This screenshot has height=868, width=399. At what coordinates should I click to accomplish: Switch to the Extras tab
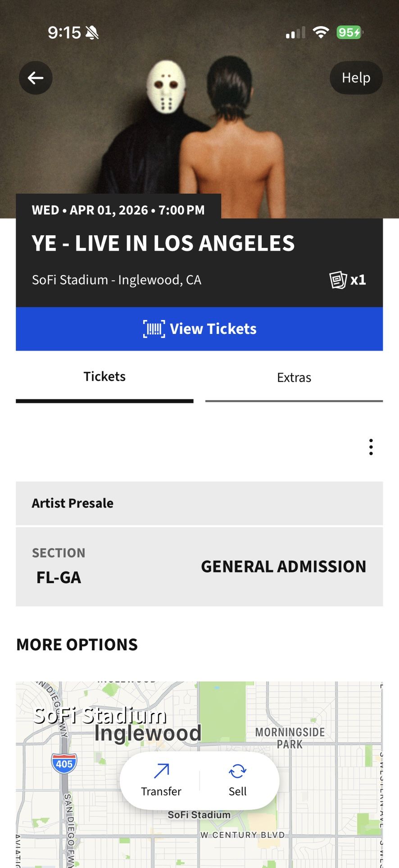point(294,378)
